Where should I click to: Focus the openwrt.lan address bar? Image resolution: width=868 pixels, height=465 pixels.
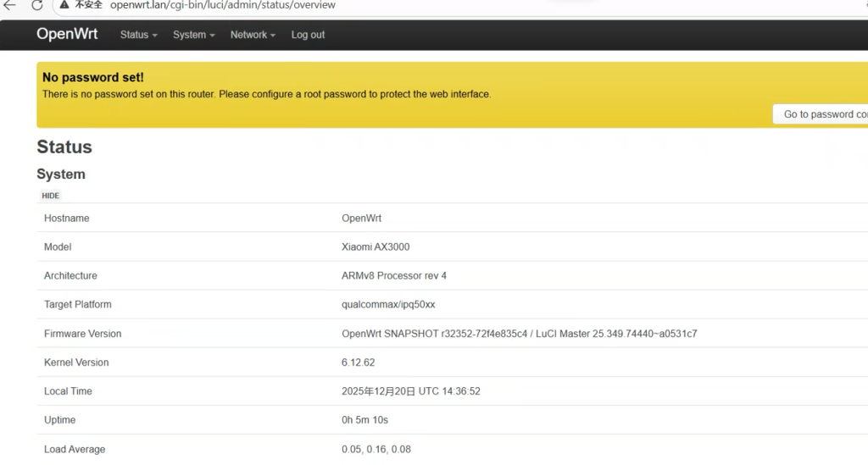tap(222, 5)
